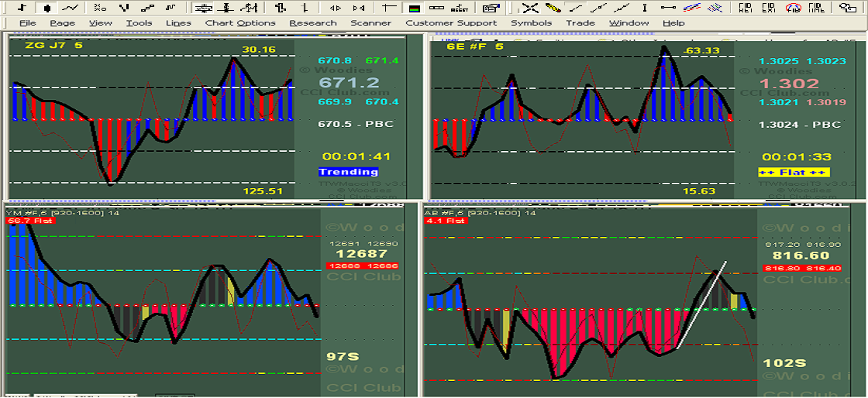Screen dimensions: 868x398
Task: Select the crossed grid pitchfork tool
Action: 716,8
